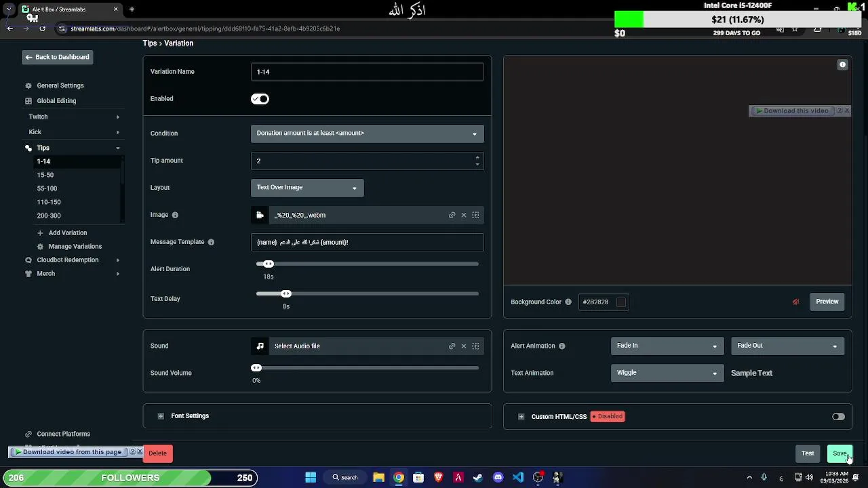Click Back to Dashboard button

click(57, 57)
